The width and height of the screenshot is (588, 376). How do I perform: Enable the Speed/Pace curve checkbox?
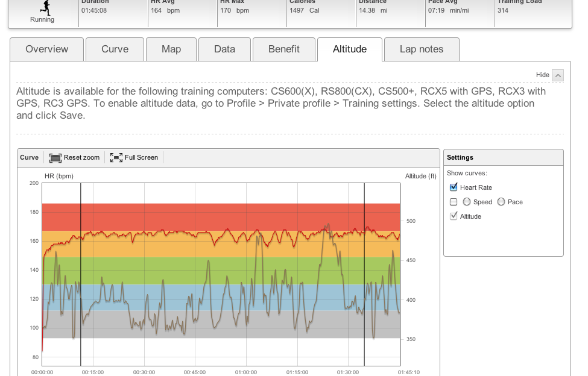click(x=454, y=202)
